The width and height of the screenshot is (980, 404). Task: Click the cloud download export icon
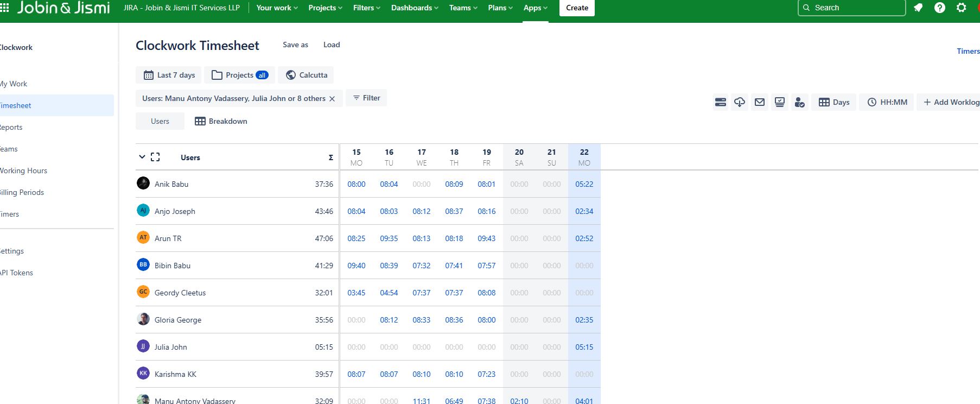coord(740,102)
